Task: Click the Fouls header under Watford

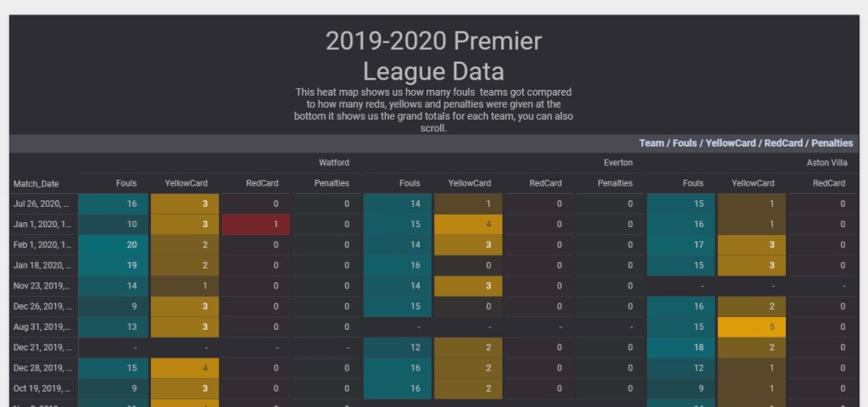Action: [125, 183]
